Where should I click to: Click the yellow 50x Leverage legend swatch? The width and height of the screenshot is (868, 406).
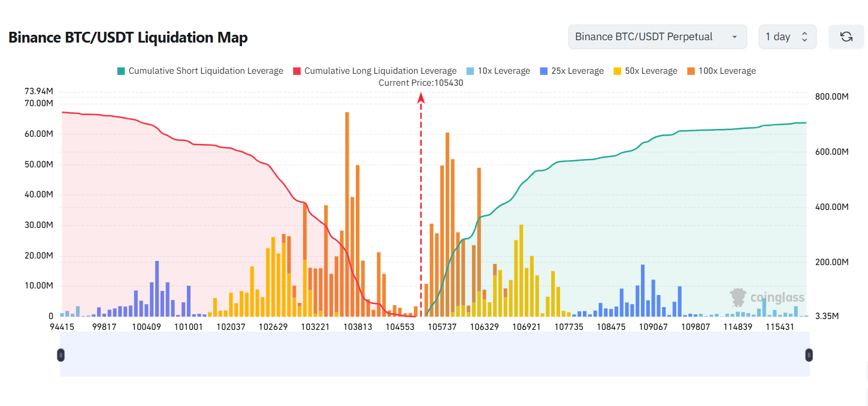click(x=617, y=71)
